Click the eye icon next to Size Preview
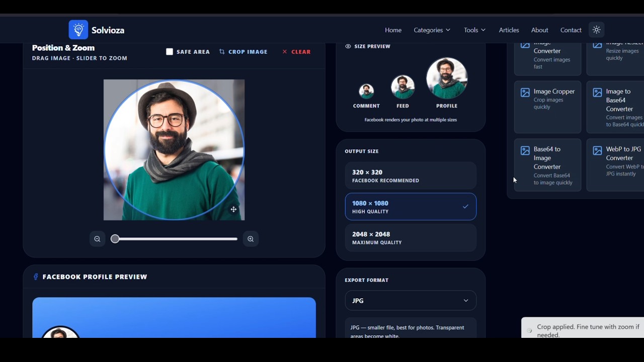Viewport: 644px width, 362px height. coord(348,46)
